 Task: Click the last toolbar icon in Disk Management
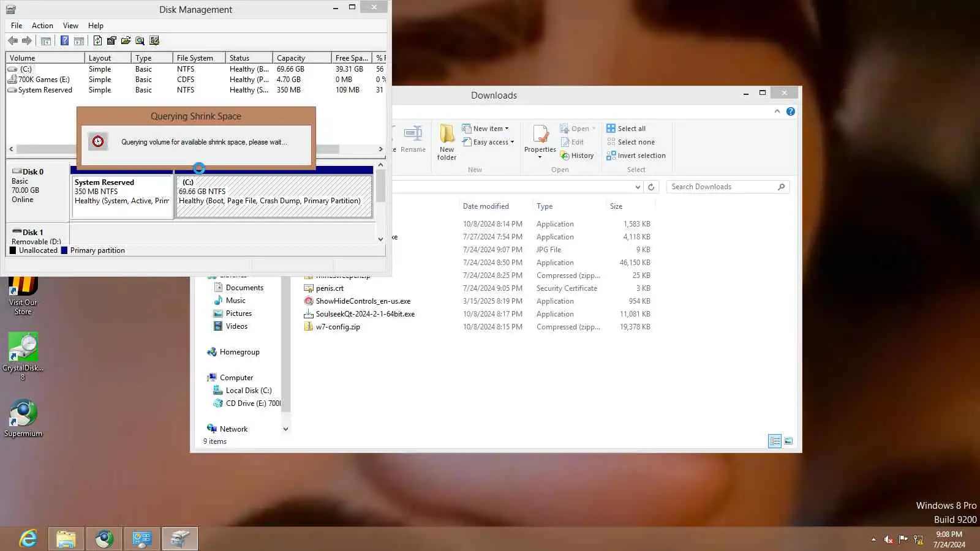pyautogui.click(x=154, y=41)
